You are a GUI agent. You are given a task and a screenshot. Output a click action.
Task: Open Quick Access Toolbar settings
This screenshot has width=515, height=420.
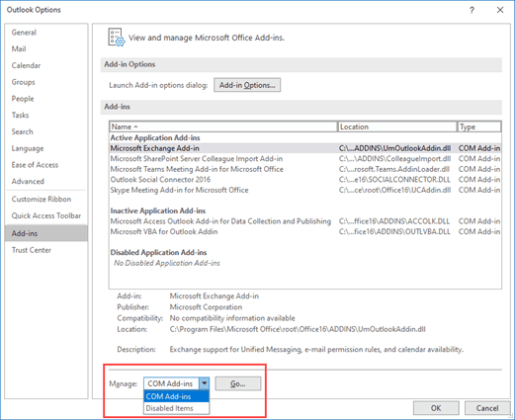coord(46,215)
